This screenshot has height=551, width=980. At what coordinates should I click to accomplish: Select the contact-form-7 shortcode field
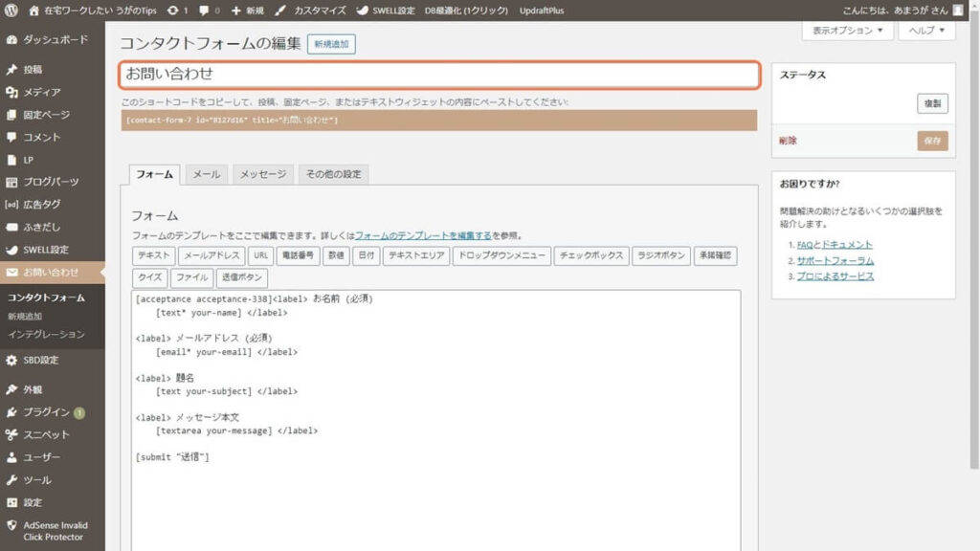point(439,121)
